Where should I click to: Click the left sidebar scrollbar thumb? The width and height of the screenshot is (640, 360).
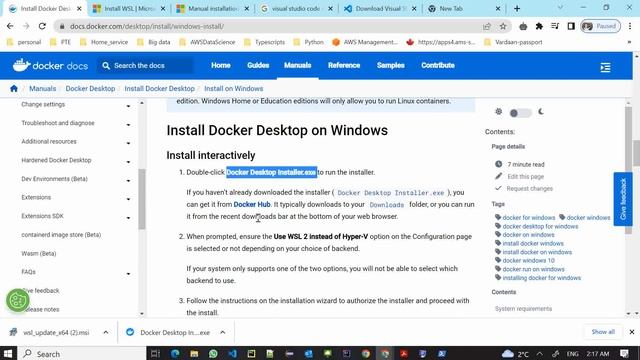(x=142, y=199)
